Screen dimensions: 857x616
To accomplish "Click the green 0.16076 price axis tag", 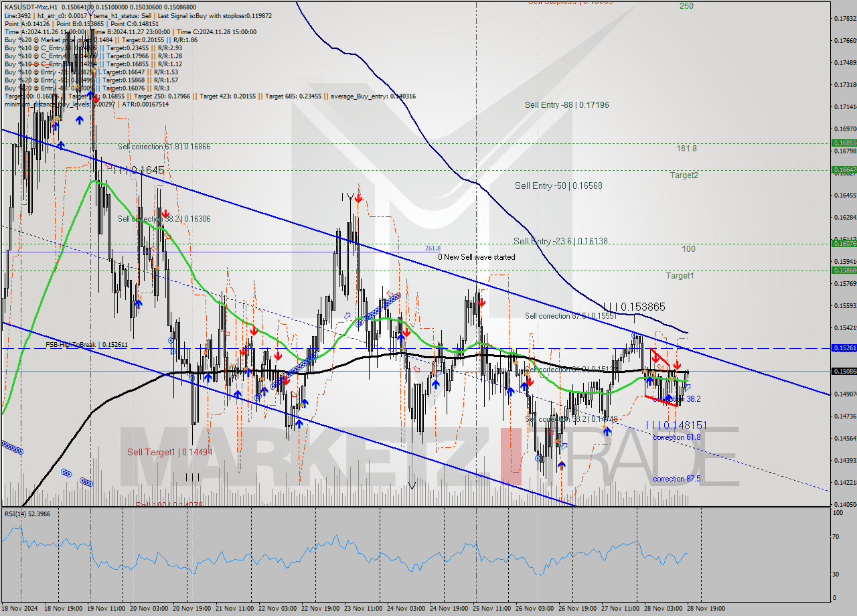I will tap(844, 243).
